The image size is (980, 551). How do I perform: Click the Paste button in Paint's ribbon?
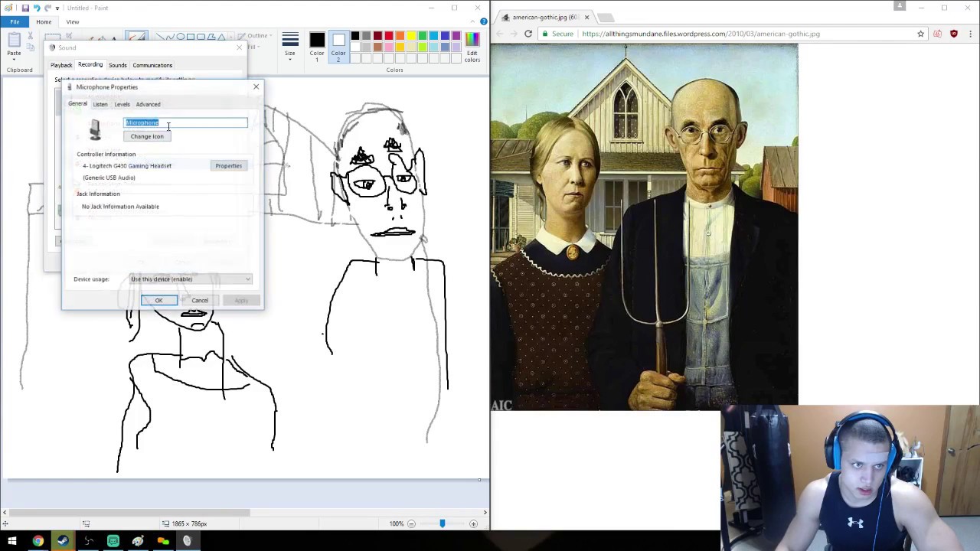(14, 44)
